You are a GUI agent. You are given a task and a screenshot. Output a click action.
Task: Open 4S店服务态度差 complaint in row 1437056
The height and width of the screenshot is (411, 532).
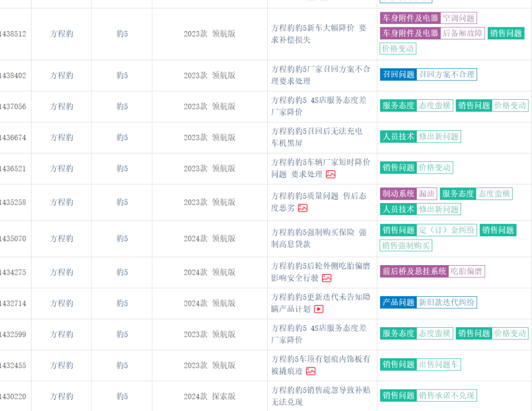tap(319, 106)
